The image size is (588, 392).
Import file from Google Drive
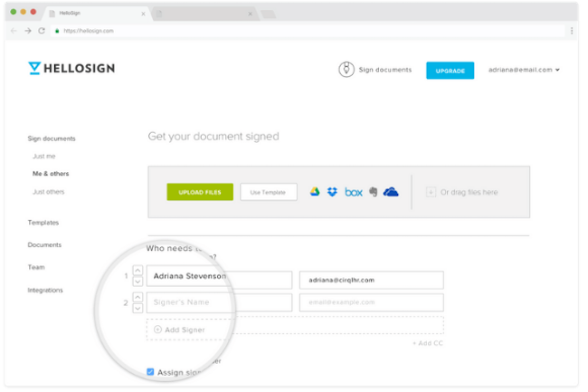click(x=315, y=192)
